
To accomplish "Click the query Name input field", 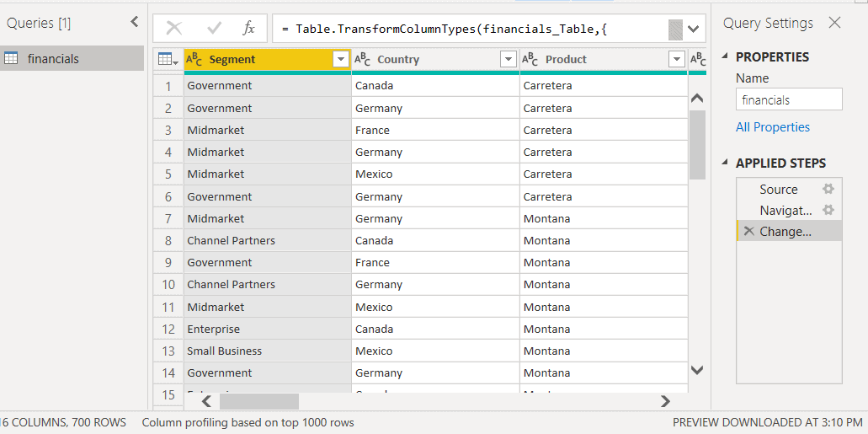I will click(x=789, y=99).
